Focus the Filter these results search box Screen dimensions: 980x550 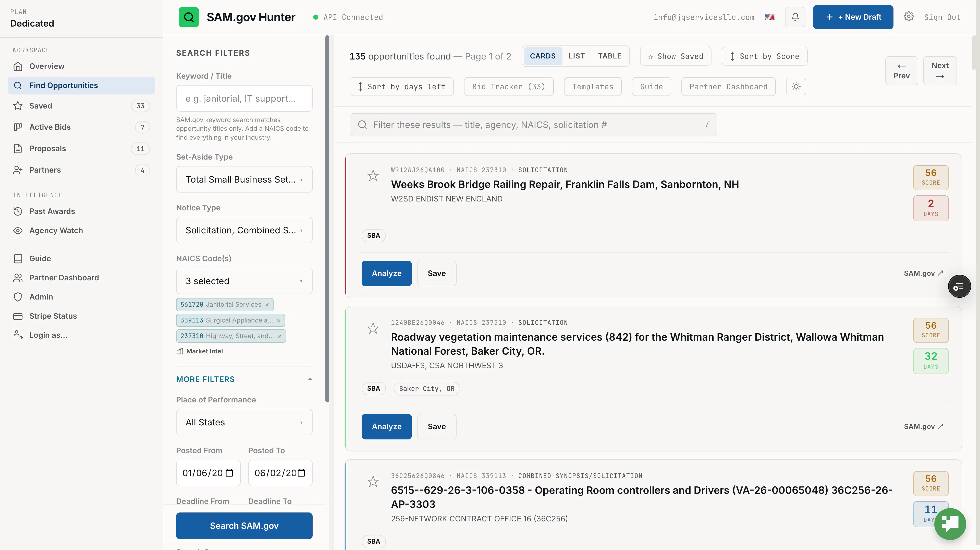[x=533, y=125]
